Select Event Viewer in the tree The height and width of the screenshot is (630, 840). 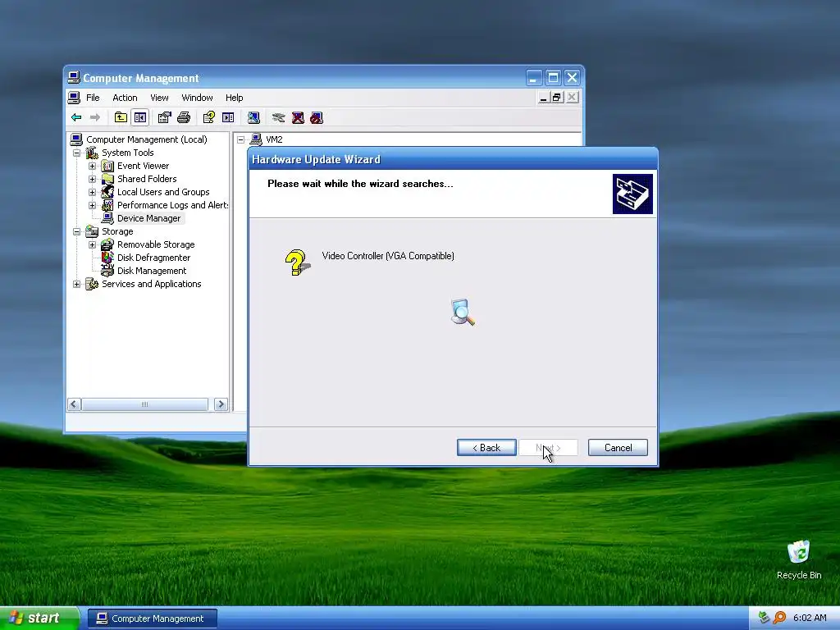pyautogui.click(x=143, y=166)
